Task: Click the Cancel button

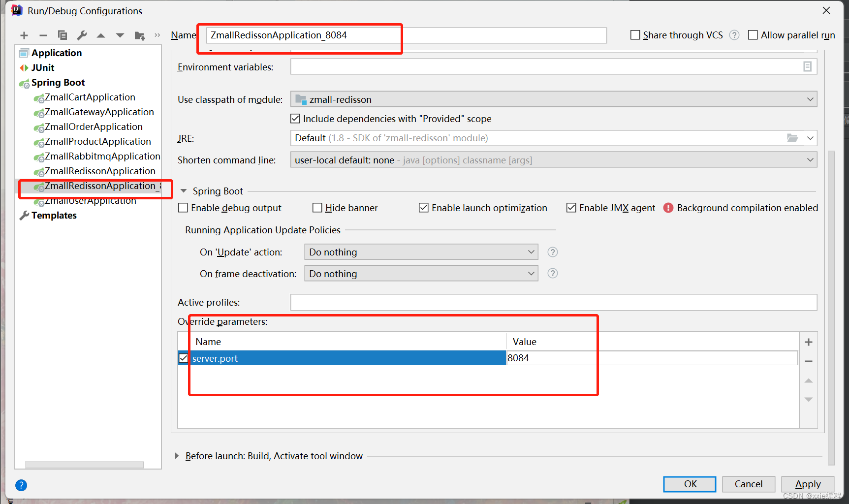Action: pyautogui.click(x=749, y=484)
